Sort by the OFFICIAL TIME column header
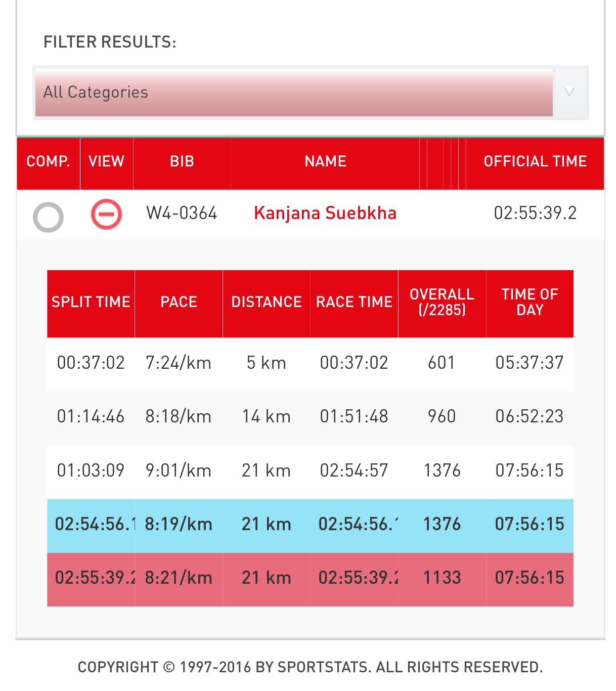616x691 pixels. pyautogui.click(x=535, y=161)
